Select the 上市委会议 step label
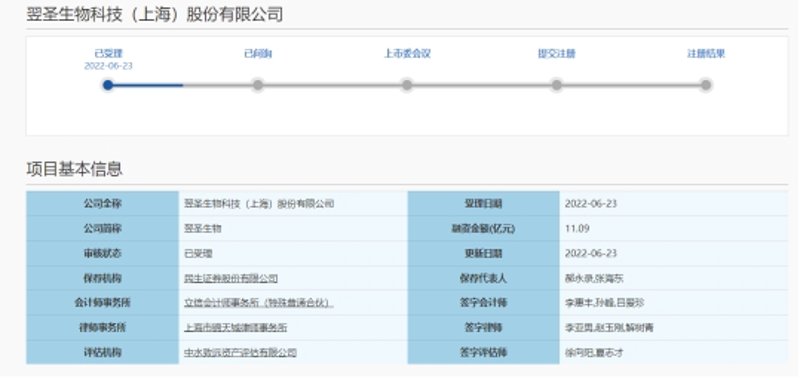Image resolution: width=800 pixels, height=378 pixels. [407, 54]
